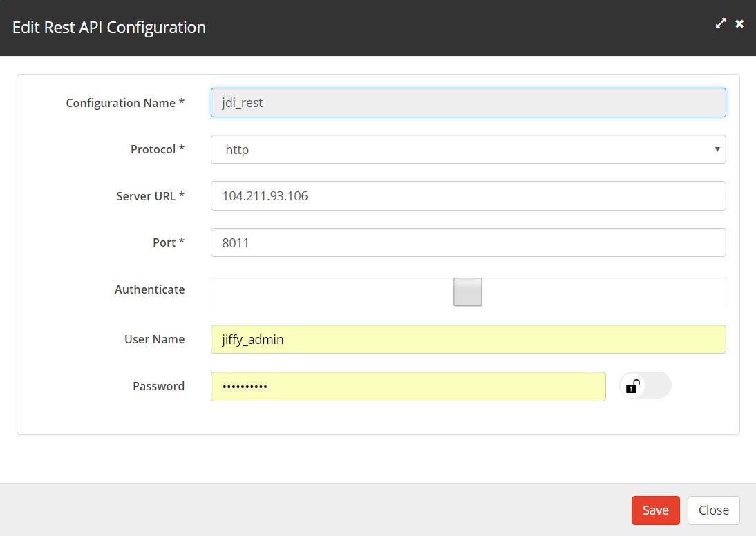Viewport: 756px width, 536px height.
Task: Click the Port label
Action: pos(168,242)
